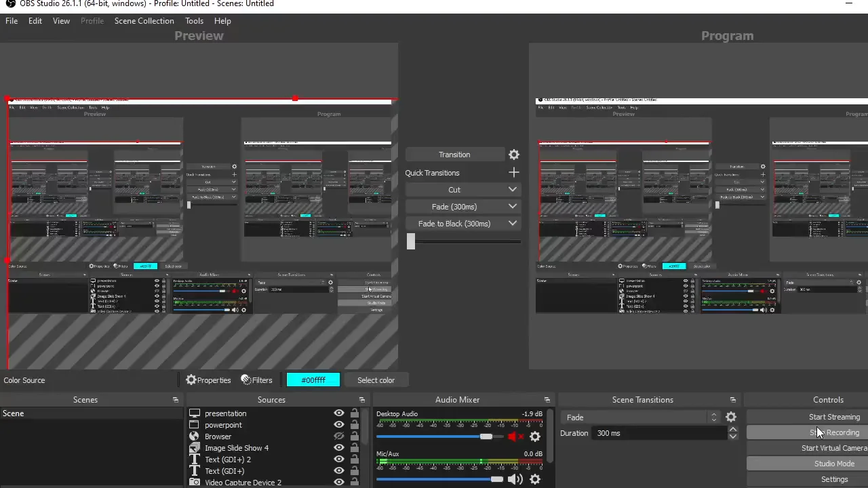Undock the Sources panel with its float icon

coord(361,400)
